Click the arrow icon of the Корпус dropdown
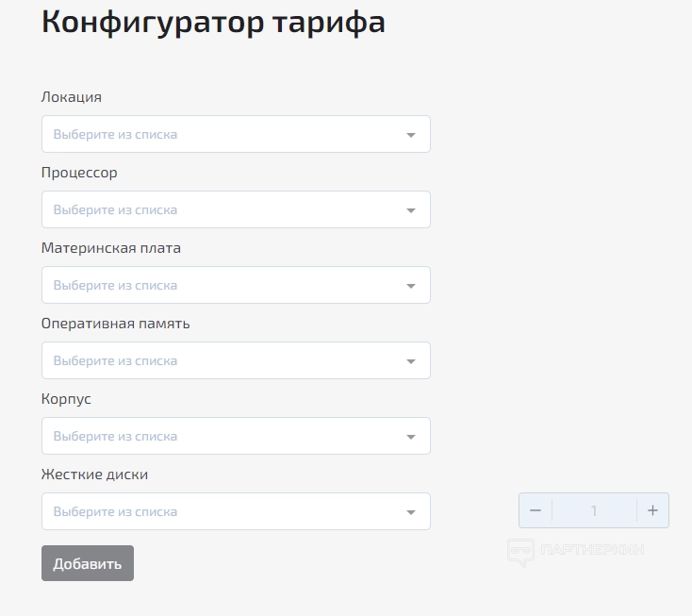692x616 pixels. coord(411,437)
